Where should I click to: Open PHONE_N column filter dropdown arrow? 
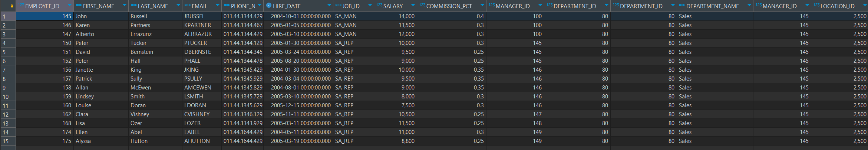point(260,6)
